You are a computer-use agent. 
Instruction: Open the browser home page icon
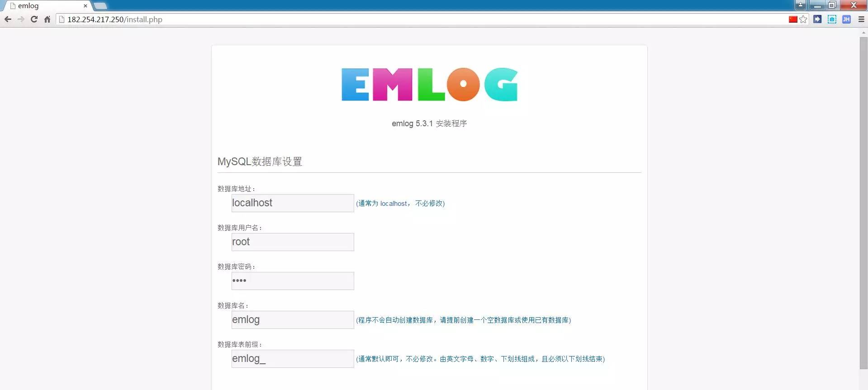[47, 19]
